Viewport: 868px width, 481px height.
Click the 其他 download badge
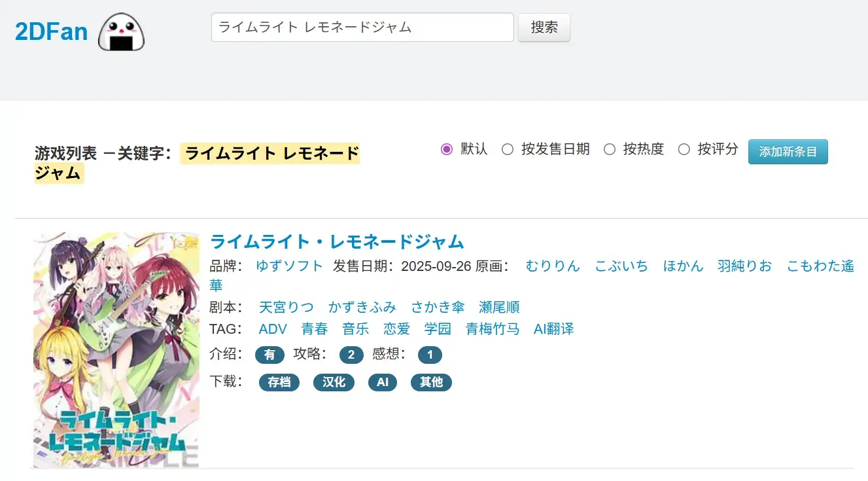click(x=431, y=382)
